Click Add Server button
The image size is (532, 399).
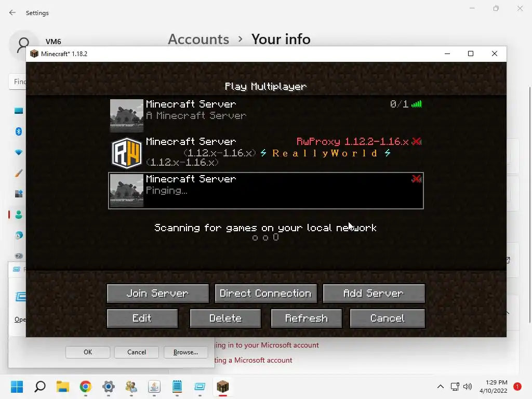(374, 293)
